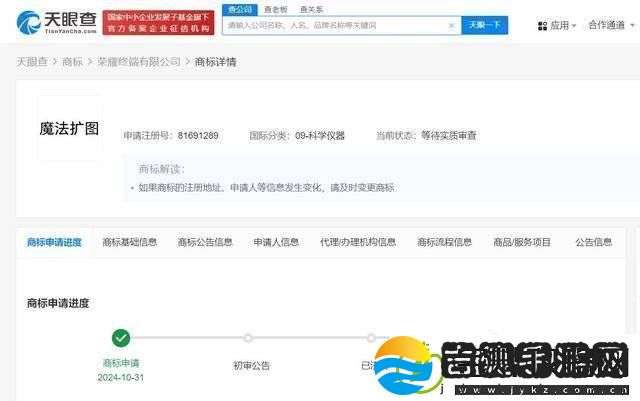Clear the search box with the X icon
640x401 pixels.
(451, 25)
